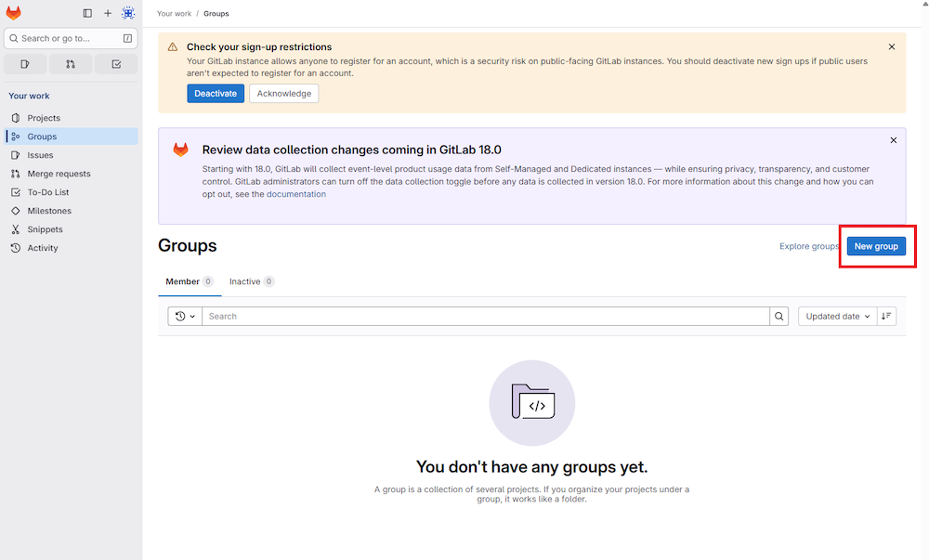
Task: Focus the 'Search or go to...' box
Action: click(72, 38)
